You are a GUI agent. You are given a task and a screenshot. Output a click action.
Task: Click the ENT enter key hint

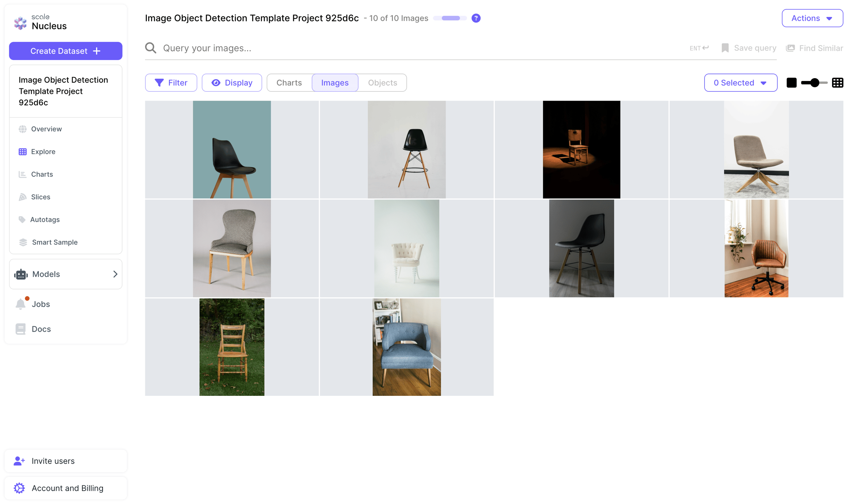(699, 48)
